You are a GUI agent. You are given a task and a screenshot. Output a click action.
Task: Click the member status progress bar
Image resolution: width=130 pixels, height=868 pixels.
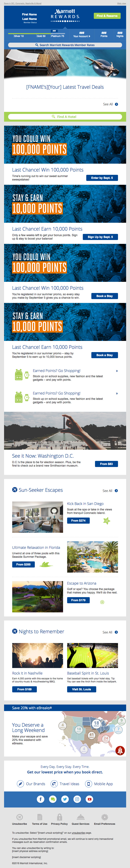[39, 34]
